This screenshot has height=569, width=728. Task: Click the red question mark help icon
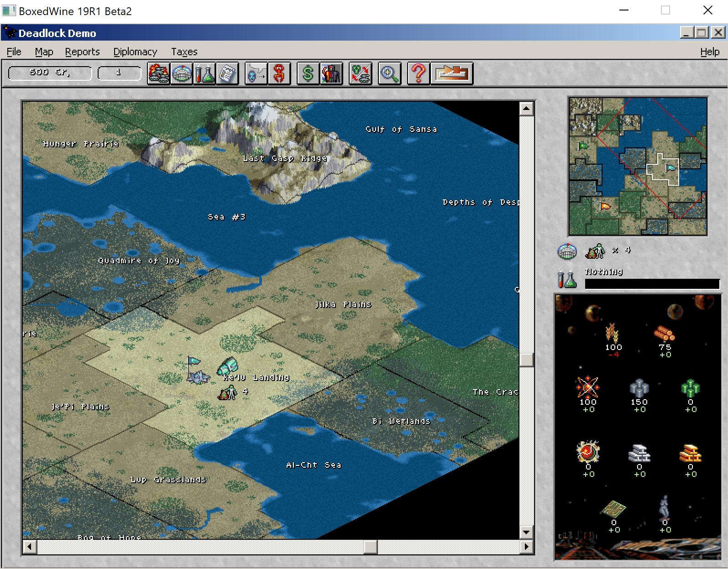(x=418, y=73)
